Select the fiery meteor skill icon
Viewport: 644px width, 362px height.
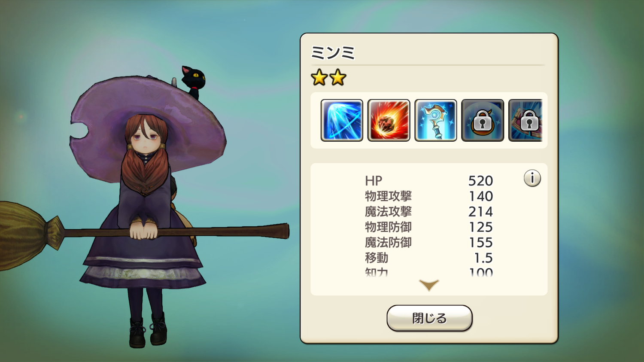coord(389,120)
